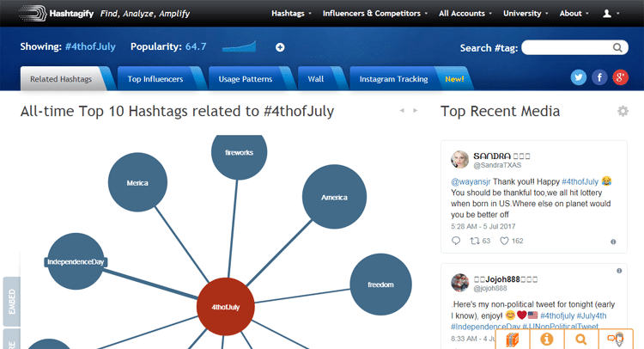Click info icon on Jojoh888's tweet
Viewport: 644px width, 349px height.
point(619,271)
